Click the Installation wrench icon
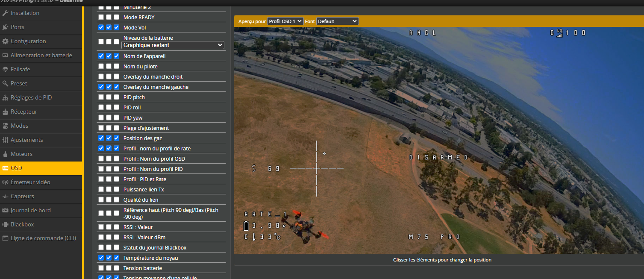The height and width of the screenshot is (279, 644). [6, 13]
